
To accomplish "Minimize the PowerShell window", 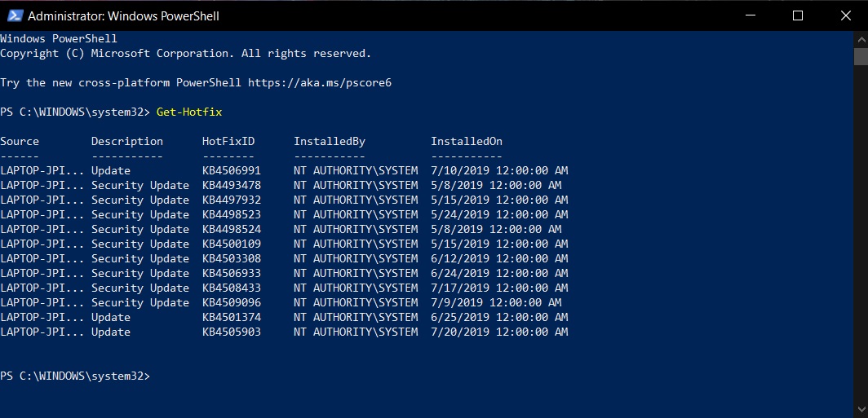I will [x=750, y=15].
